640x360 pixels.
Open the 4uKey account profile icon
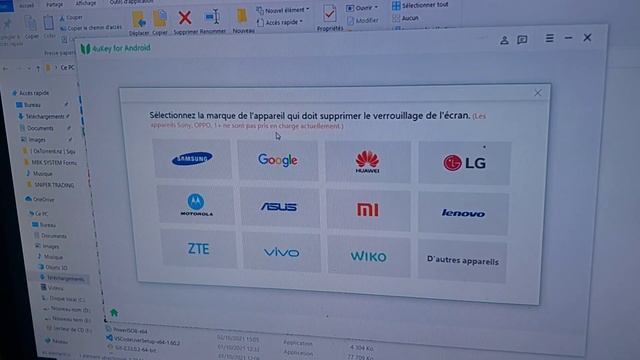(504, 40)
